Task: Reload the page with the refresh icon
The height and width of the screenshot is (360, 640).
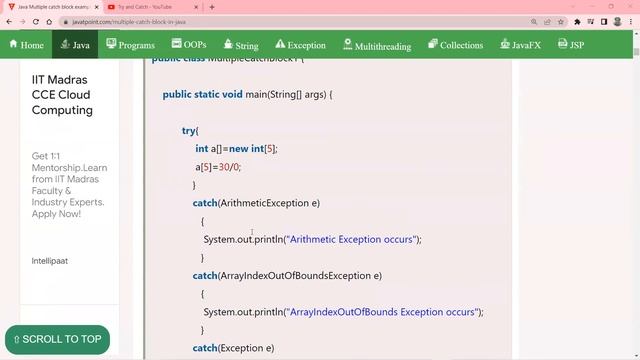Action: point(36,22)
